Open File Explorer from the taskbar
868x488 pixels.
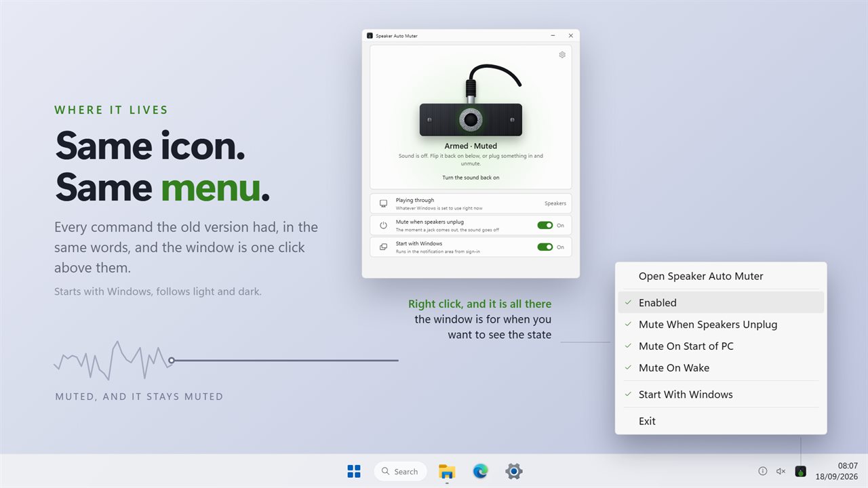click(x=446, y=471)
